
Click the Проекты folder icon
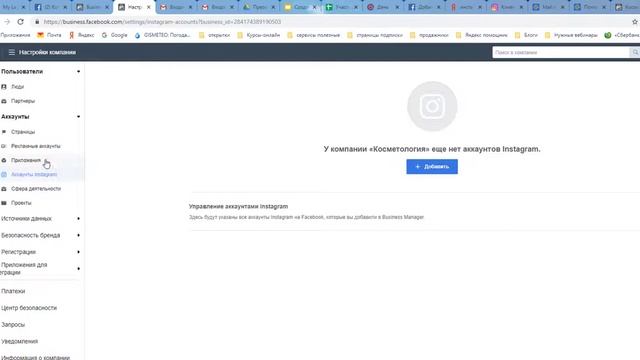point(4,203)
